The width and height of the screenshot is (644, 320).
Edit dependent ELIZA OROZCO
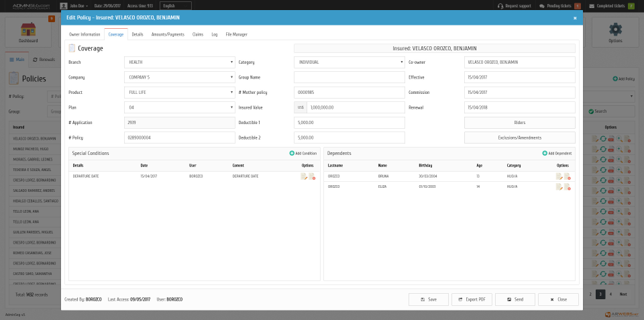pyautogui.click(x=559, y=187)
